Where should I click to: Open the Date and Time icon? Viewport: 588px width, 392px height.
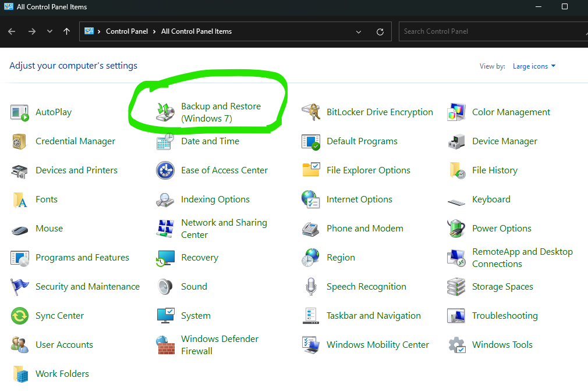165,141
